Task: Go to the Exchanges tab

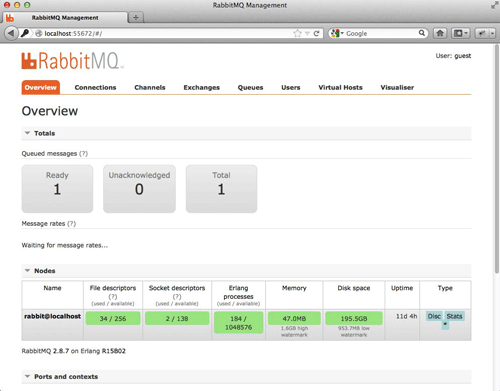Action: point(202,87)
